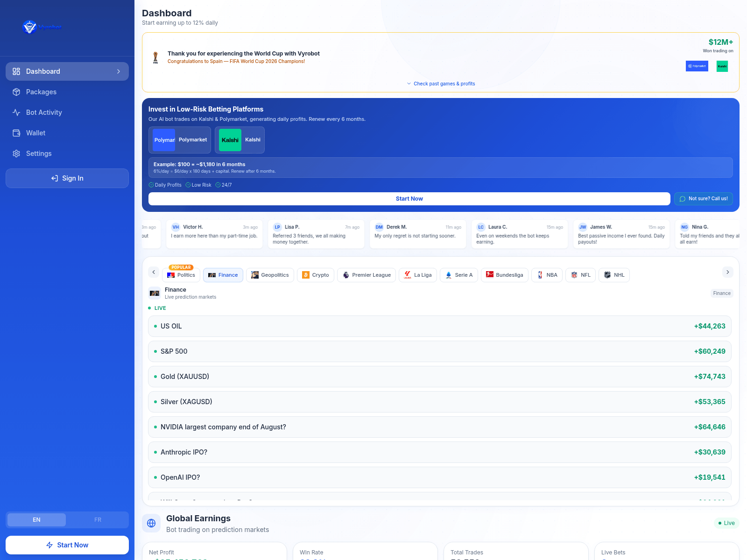Click the Bundesliga logo icon
Viewport: 747px width, 560px height.
(x=490, y=275)
